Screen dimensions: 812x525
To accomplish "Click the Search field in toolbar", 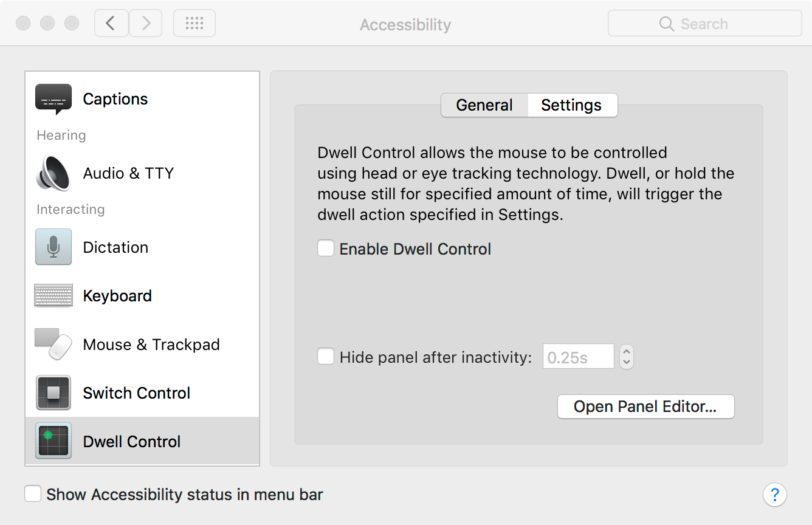I will (x=704, y=24).
